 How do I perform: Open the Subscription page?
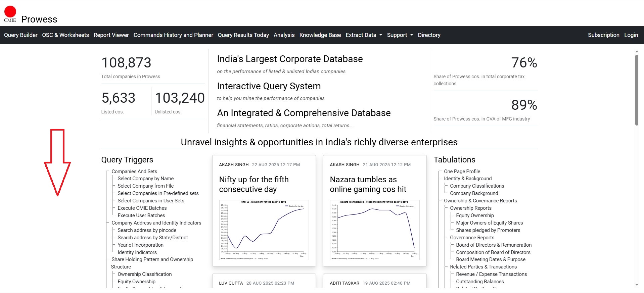(x=603, y=35)
